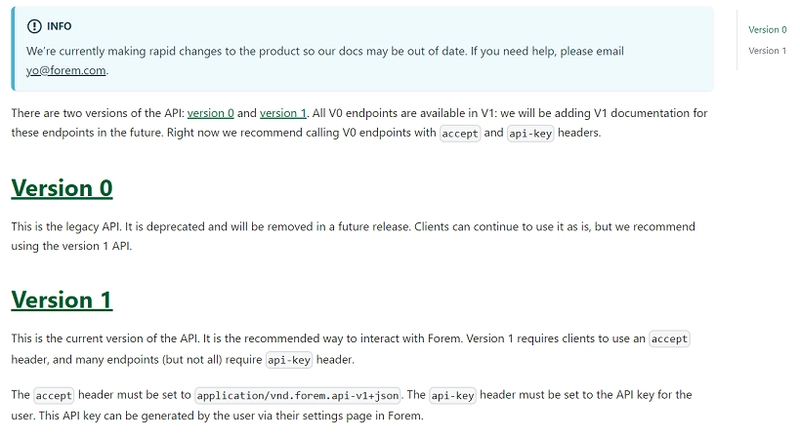
Task: Click the application/vnd.forem.api-v1+json code snippet
Action: tap(298, 396)
